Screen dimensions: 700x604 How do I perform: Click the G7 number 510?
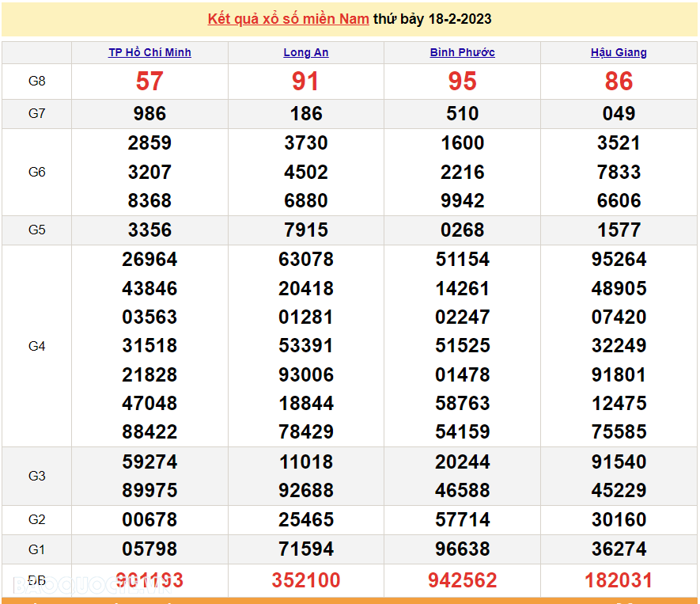point(463,114)
